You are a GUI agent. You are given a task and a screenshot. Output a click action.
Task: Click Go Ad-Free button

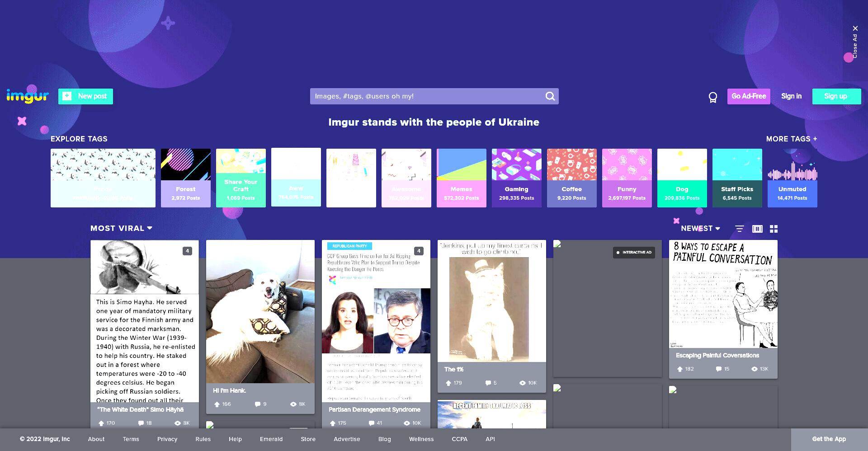749,96
